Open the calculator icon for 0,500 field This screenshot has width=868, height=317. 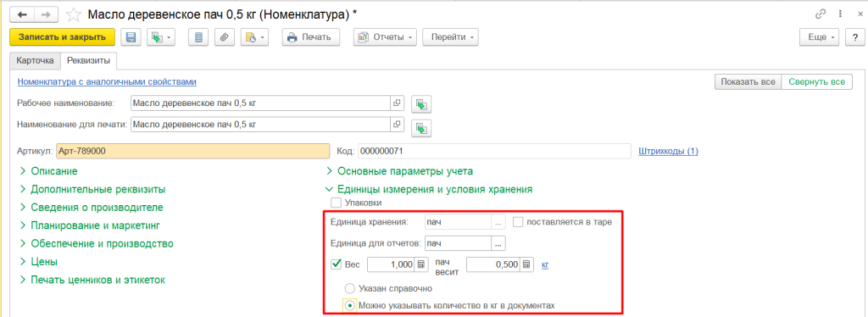coord(526,264)
